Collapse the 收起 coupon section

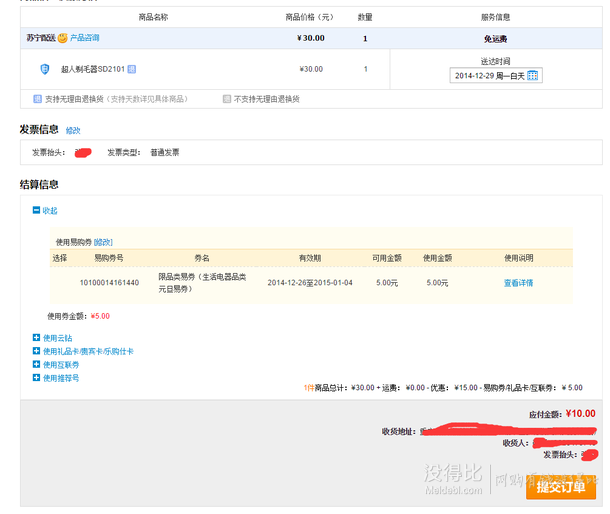[x=37, y=211]
